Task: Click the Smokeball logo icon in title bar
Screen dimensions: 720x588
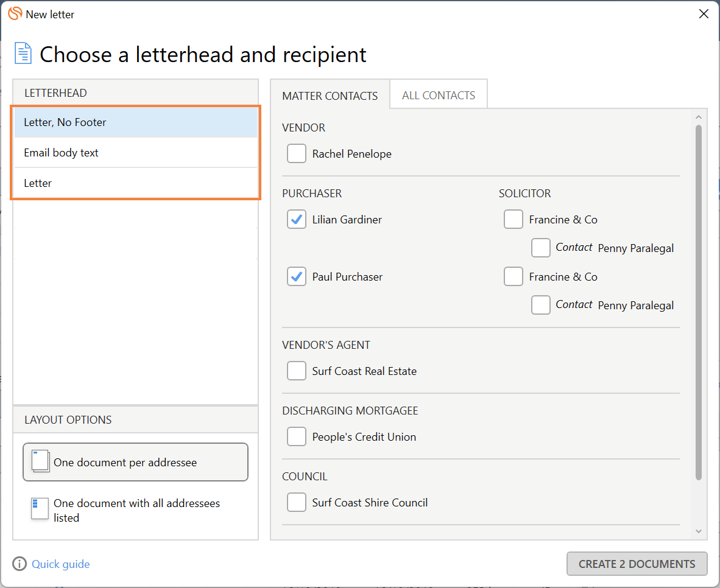Action: [15, 14]
